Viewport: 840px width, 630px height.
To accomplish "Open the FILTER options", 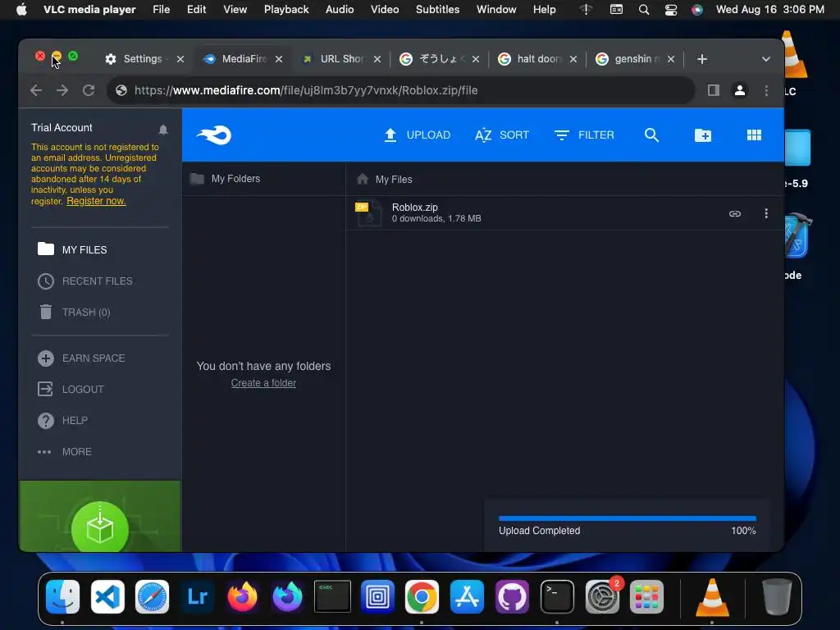I will (584, 135).
